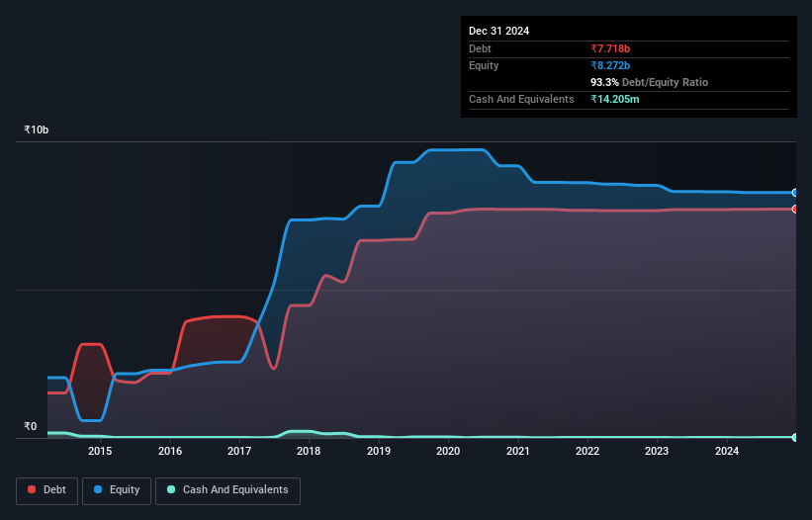812x520 pixels.
Task: Click the 2021 x-axis label
Action: tap(518, 451)
